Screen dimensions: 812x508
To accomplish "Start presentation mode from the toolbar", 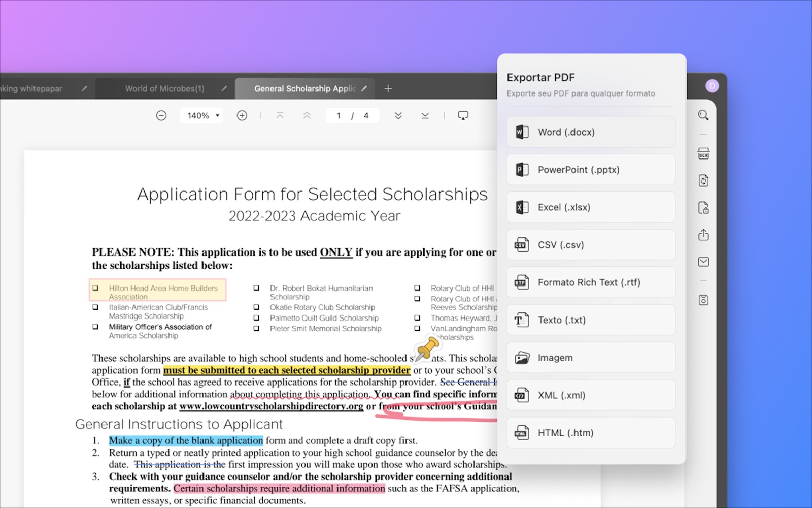I will pyautogui.click(x=463, y=116).
